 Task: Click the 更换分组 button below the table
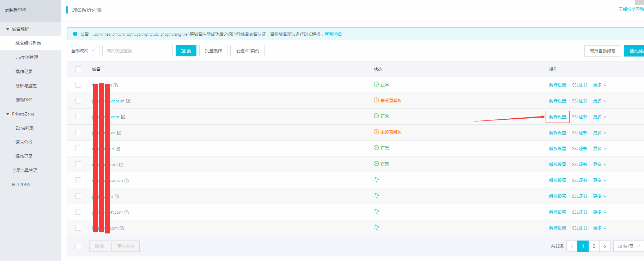click(126, 246)
